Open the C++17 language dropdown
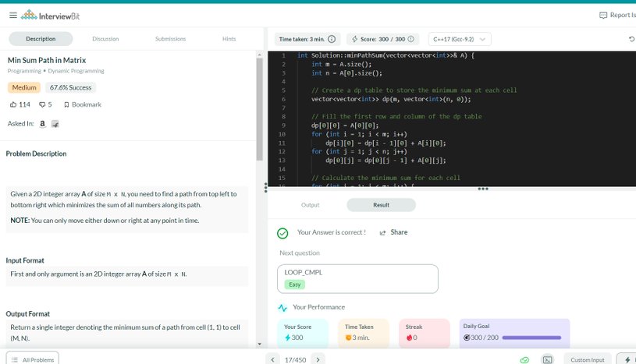This screenshot has width=636, height=364. [460, 39]
